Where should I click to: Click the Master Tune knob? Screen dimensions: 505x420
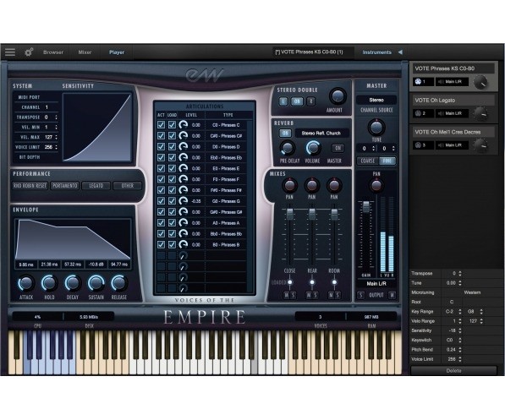[376, 127]
